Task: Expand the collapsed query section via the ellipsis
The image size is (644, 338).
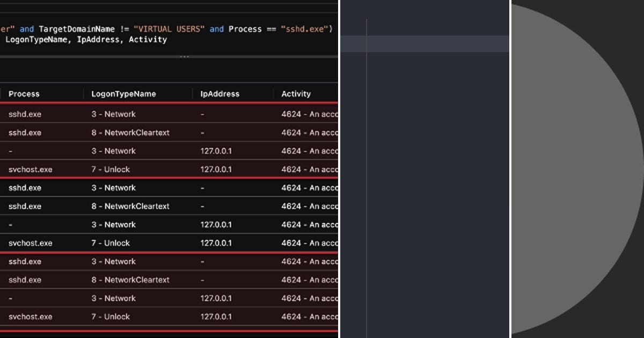Action: point(185,55)
